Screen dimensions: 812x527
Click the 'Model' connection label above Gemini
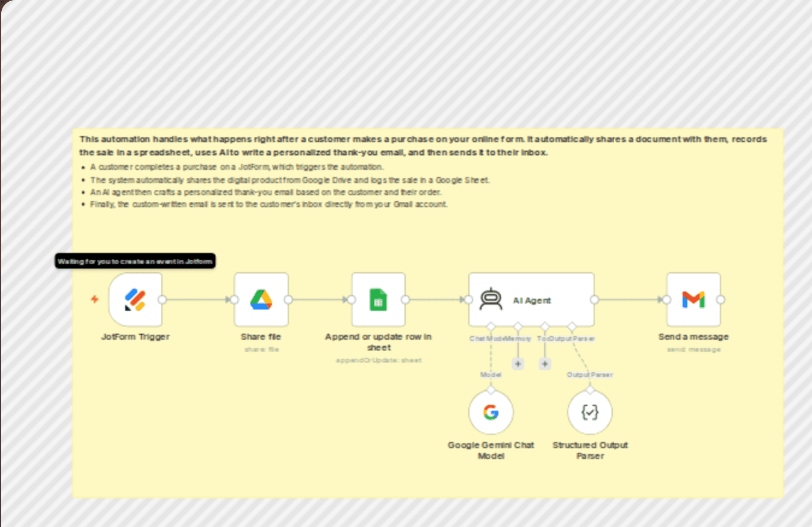[x=491, y=375]
